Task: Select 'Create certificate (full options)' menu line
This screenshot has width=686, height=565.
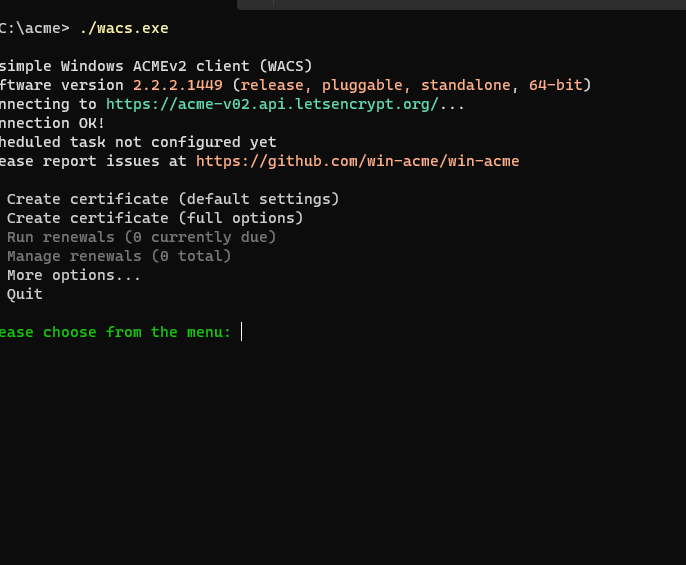Action: click(155, 218)
